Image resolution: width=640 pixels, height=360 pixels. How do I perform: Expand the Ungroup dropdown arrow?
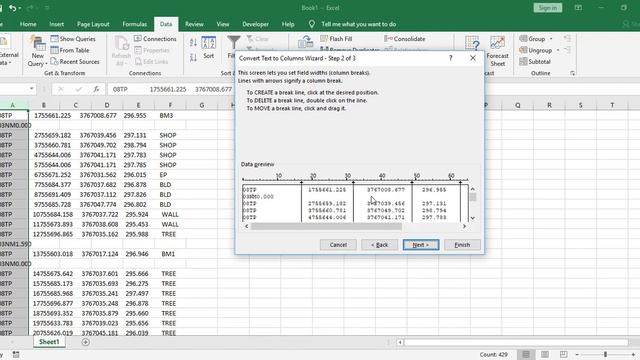558,50
